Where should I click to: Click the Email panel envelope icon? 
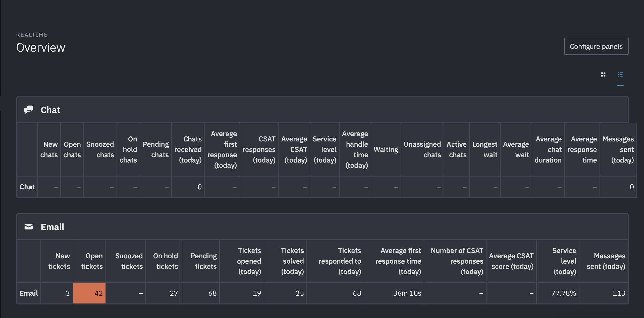coord(28,227)
